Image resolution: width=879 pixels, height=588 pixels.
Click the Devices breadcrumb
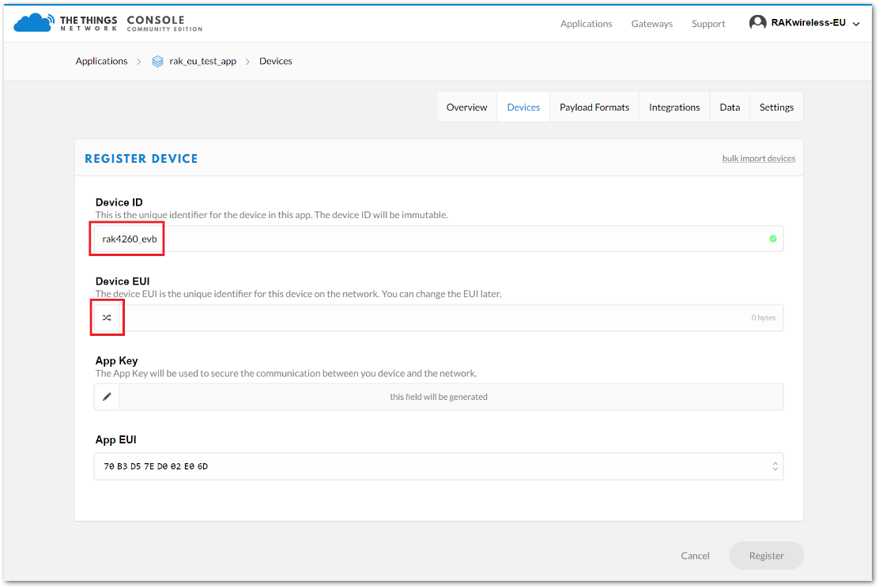click(x=275, y=61)
